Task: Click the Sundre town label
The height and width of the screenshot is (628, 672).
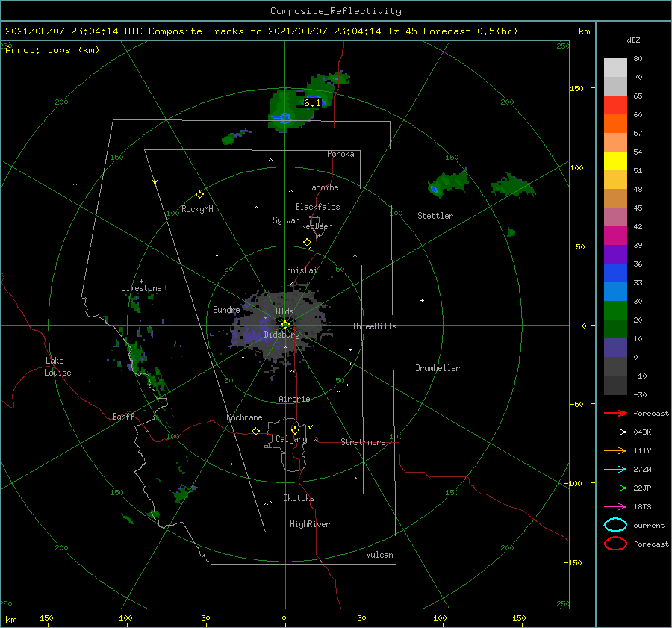Action: click(x=226, y=310)
